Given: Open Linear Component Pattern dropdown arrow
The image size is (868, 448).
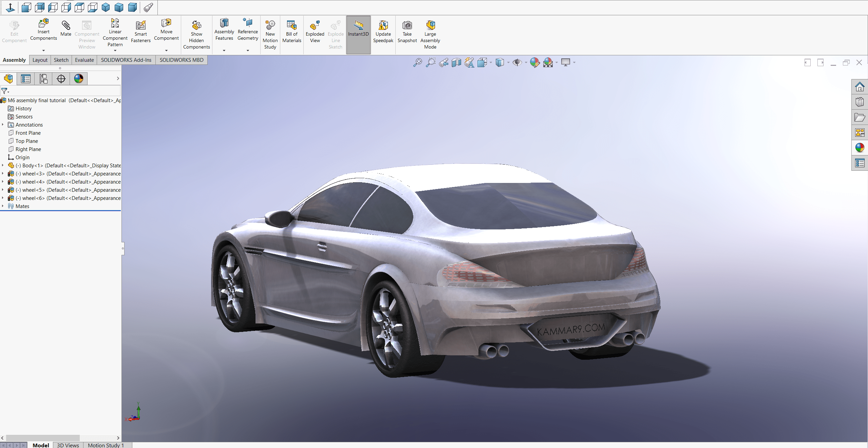Looking at the screenshot, I should pos(115,51).
